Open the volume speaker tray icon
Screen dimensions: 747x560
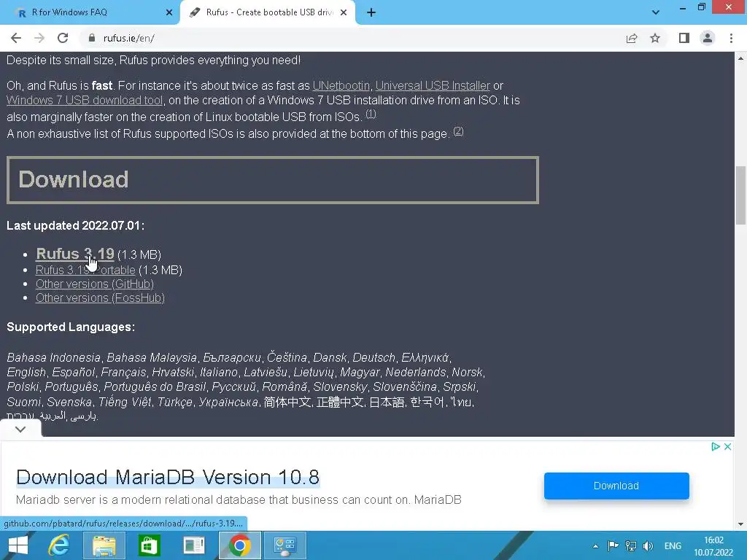[648, 546]
